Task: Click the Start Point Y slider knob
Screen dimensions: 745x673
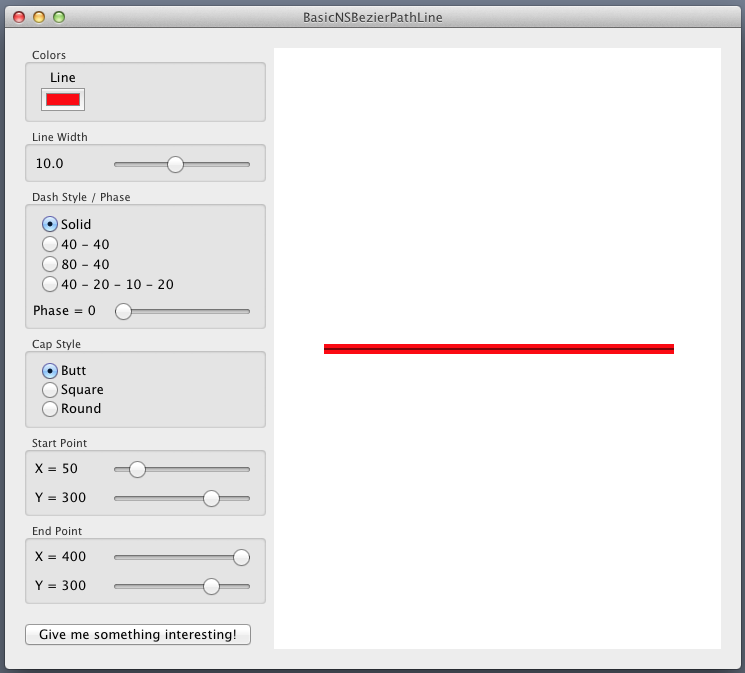Action: tap(211, 498)
